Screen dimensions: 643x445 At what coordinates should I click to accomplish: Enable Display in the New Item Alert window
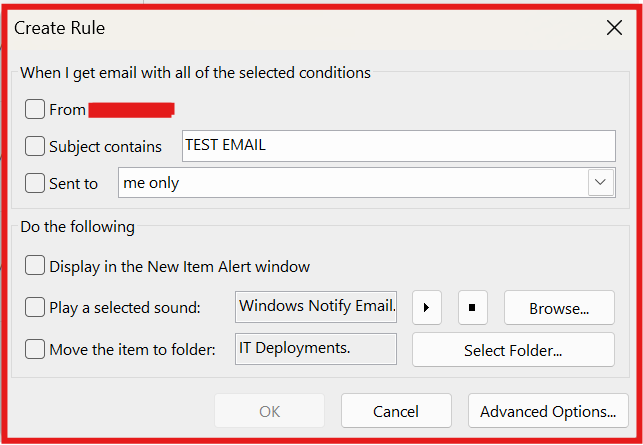(x=34, y=266)
